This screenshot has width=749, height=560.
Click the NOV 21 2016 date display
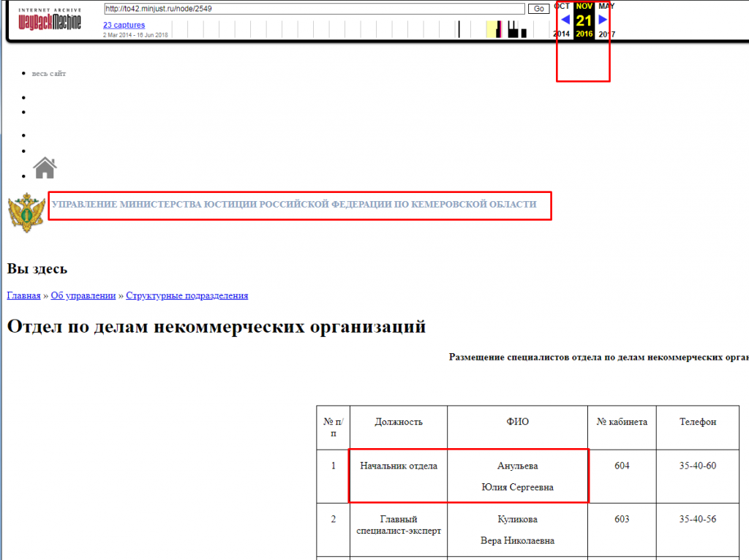583,20
